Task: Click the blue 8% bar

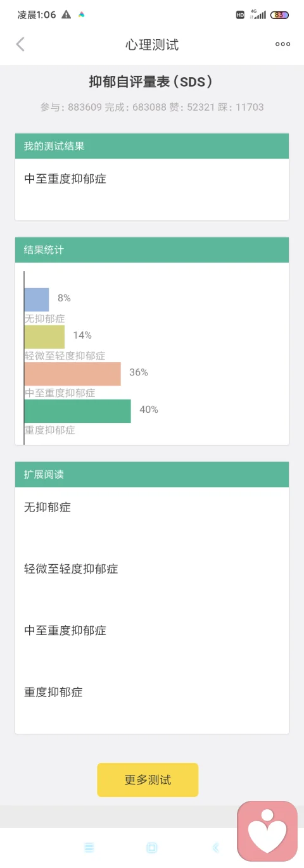Action: [37, 299]
